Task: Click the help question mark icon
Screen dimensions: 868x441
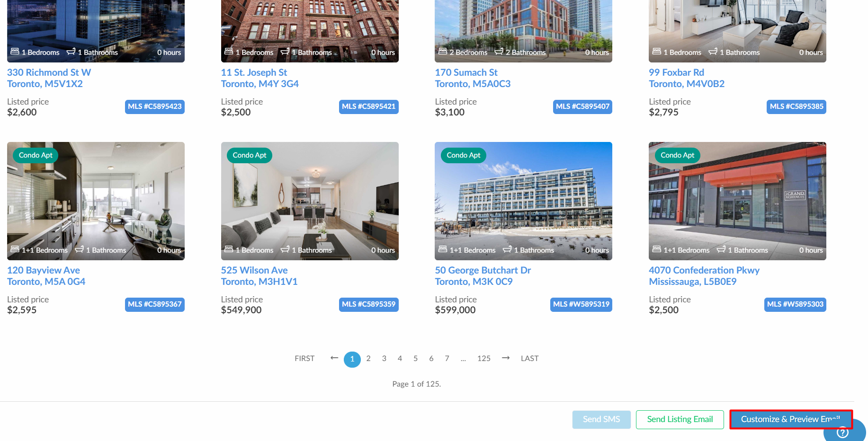Action: 842,432
